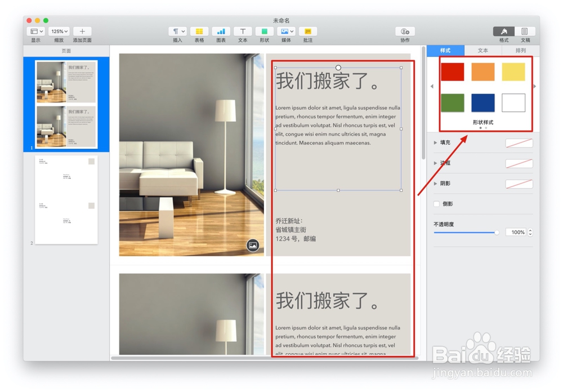This screenshot has height=392, width=563.
Task: Click the 表格 table icon
Action: [199, 32]
